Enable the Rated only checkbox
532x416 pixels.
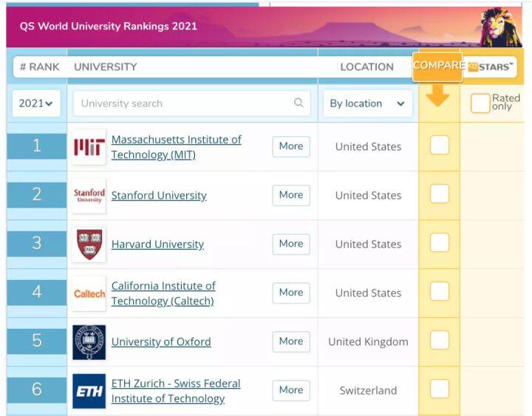click(480, 103)
